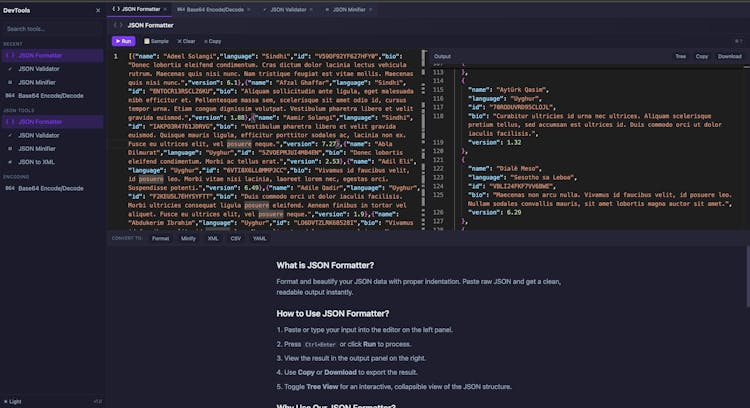Focus the Search tools field

(x=52, y=29)
